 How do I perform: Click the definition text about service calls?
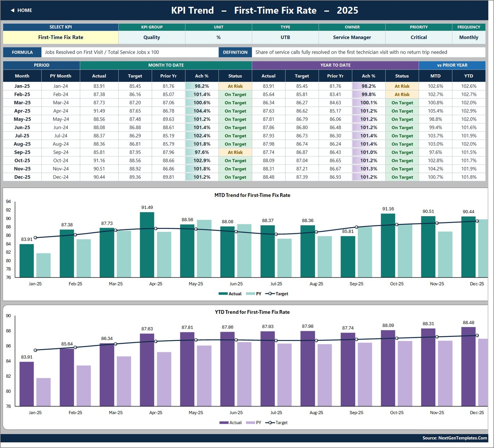tap(351, 52)
